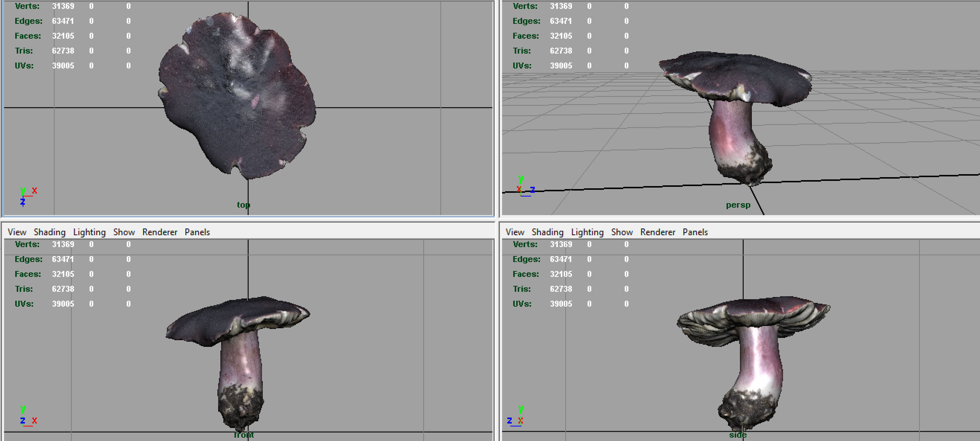Viewport: 980px width, 441px height.
Task: Open the Show menu of the side viewport
Action: pyautogui.click(x=622, y=232)
